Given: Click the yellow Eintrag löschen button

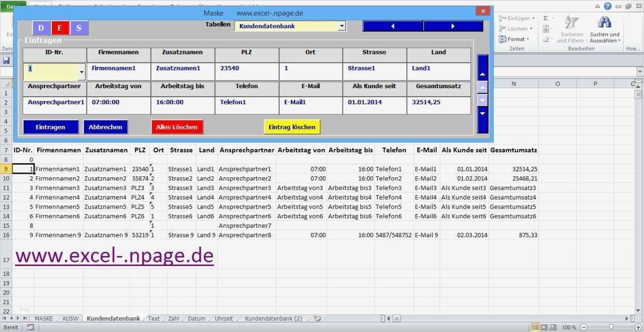Looking at the screenshot, I should [x=292, y=127].
